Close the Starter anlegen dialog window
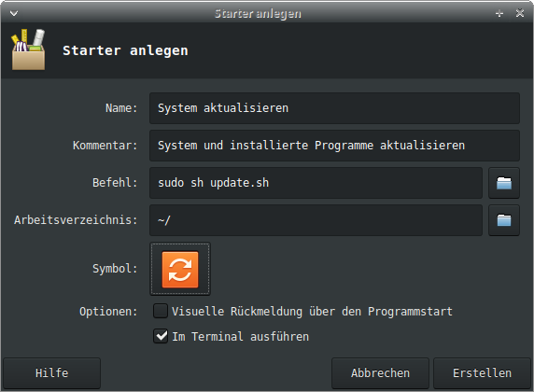This screenshot has width=534, height=392. click(520, 13)
